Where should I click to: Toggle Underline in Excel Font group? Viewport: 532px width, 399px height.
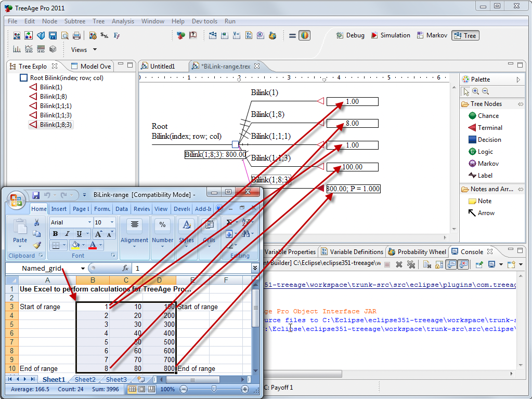coord(79,234)
